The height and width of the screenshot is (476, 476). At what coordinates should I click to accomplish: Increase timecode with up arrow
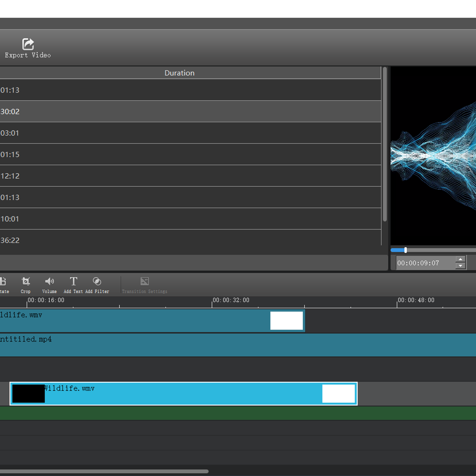click(461, 259)
